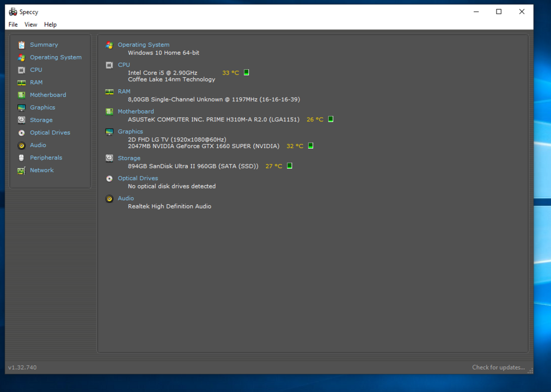Click the Graphics monitor icon in sidebar

coord(21,108)
